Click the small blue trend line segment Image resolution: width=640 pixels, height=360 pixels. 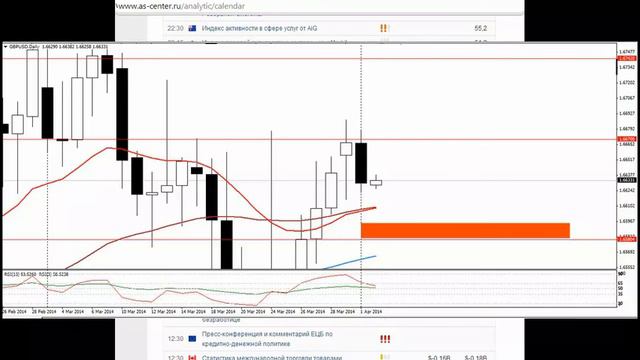click(x=349, y=262)
